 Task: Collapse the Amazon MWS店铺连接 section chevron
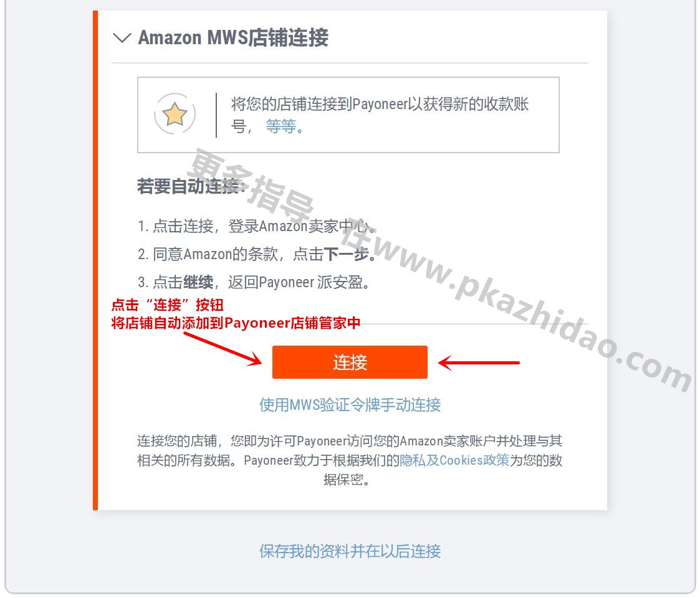(122, 38)
